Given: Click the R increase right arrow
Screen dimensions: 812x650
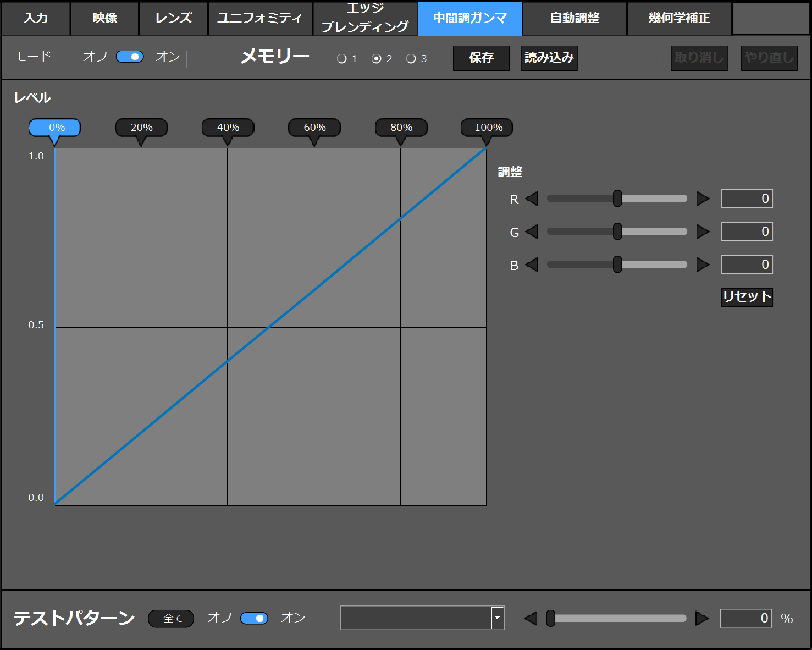Looking at the screenshot, I should click(703, 199).
